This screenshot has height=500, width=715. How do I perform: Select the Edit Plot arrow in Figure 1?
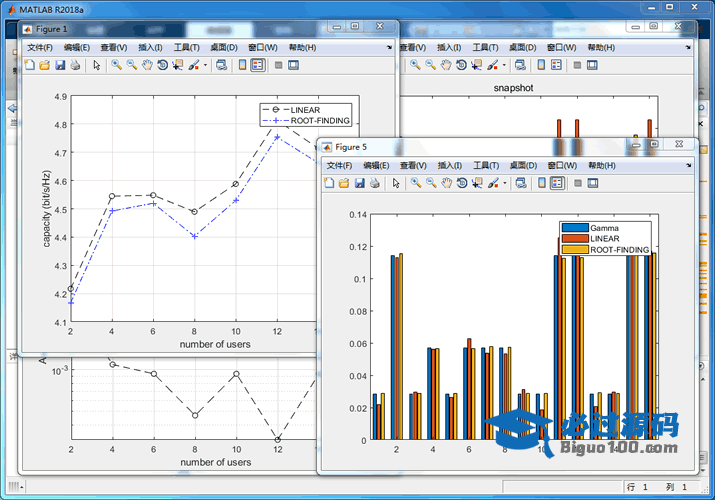tap(97, 65)
